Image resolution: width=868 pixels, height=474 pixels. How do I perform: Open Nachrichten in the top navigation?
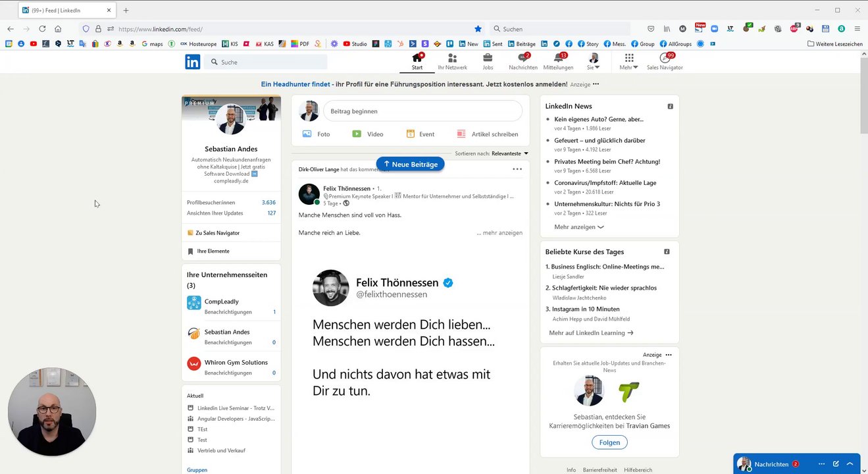pos(523,61)
